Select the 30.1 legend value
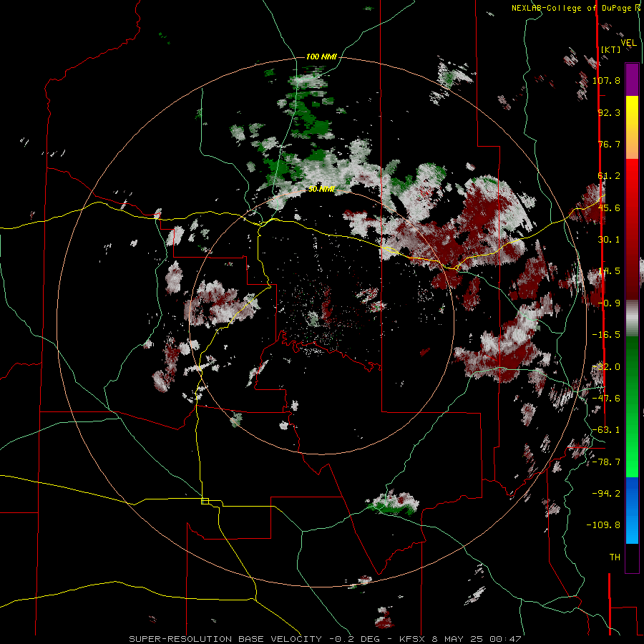 (x=609, y=240)
